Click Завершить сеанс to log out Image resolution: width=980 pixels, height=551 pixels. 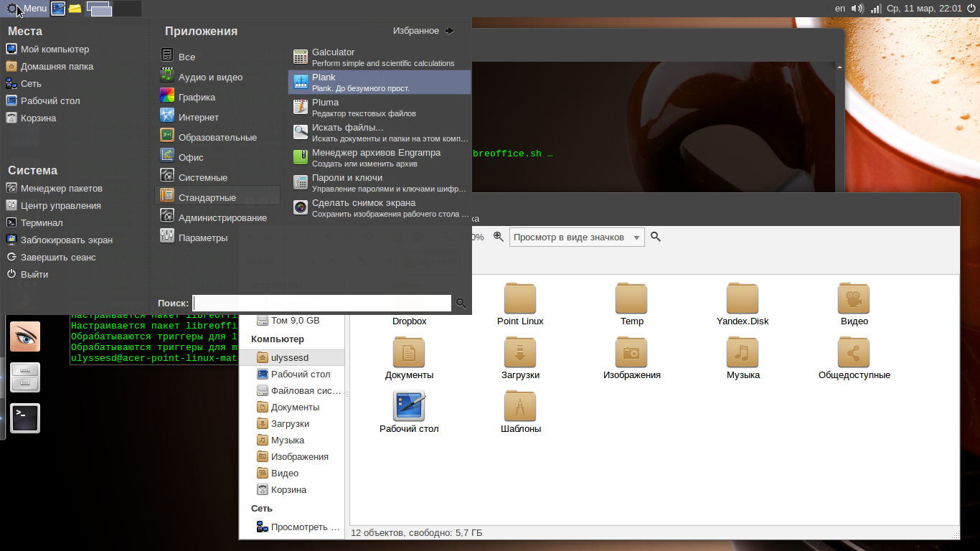pyautogui.click(x=50, y=258)
